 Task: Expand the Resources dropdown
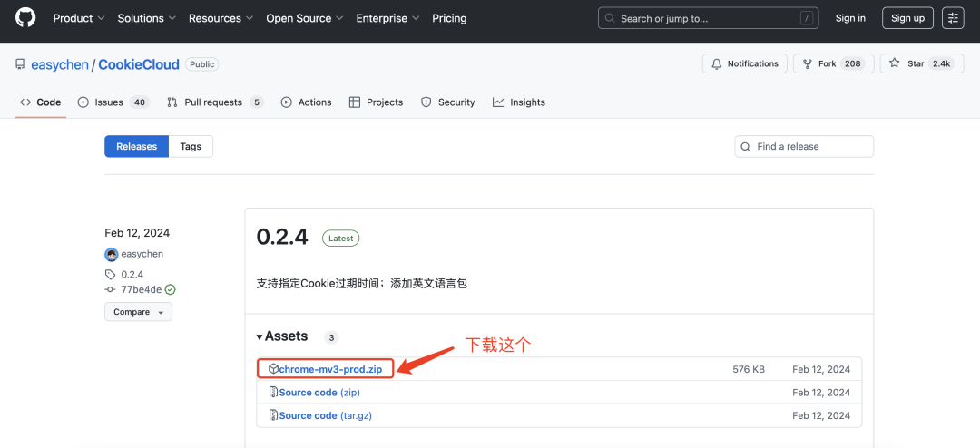tap(221, 18)
